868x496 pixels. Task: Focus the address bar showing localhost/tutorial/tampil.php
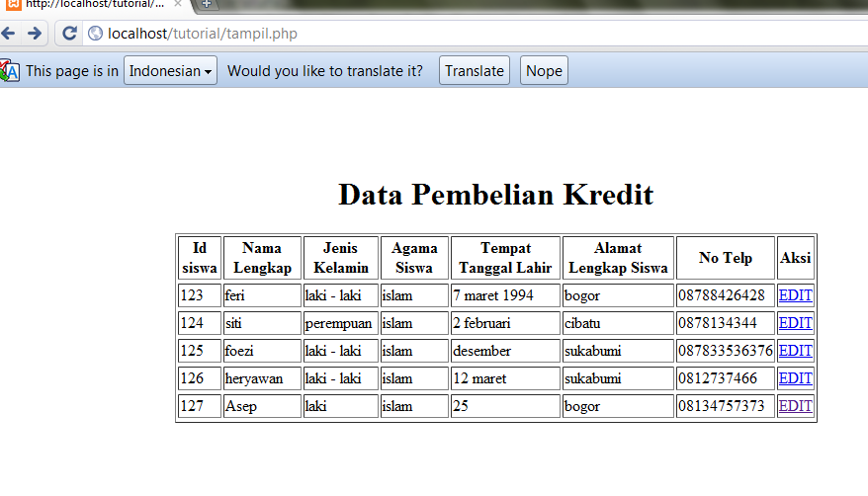coord(477,34)
